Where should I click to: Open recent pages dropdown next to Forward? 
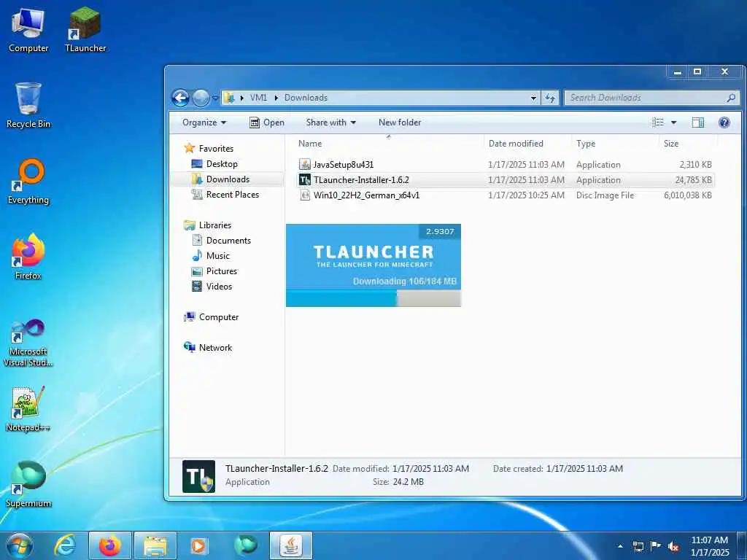215,98
